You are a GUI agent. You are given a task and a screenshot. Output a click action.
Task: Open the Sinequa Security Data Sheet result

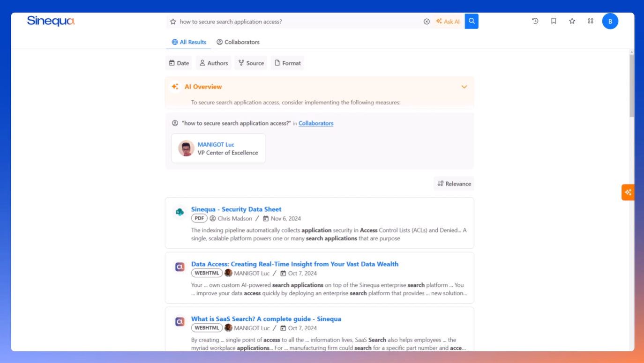236,209
